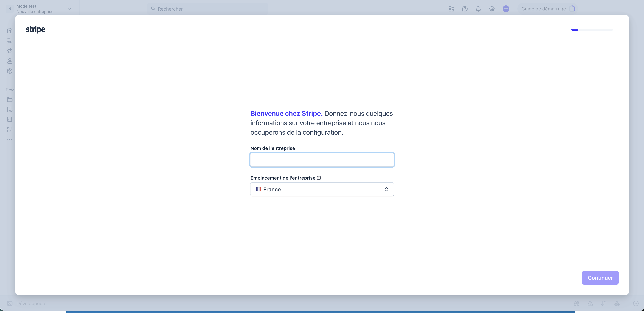Expand the Nouvelle entreprise account switcher chevron
The width and height of the screenshot is (644, 313).
70,9
